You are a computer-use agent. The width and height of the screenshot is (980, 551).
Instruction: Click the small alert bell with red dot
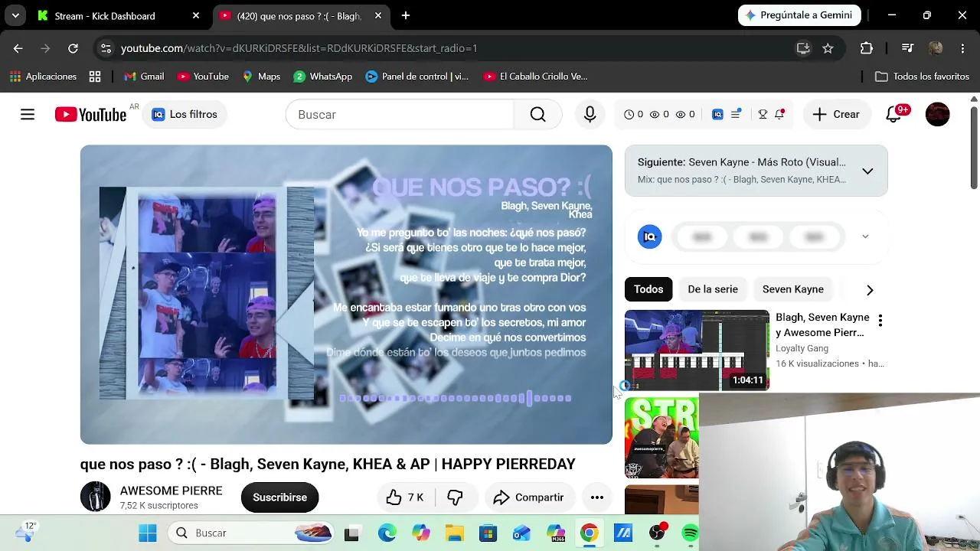tap(779, 115)
